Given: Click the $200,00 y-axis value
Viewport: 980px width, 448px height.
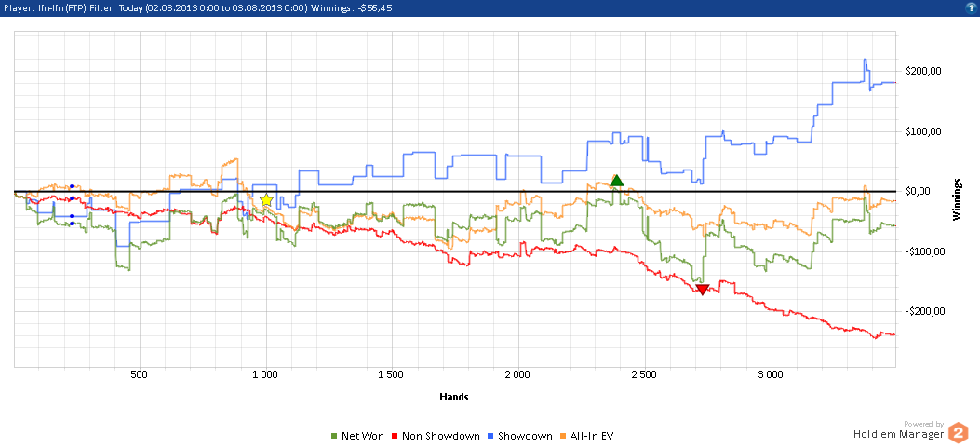Looking at the screenshot, I should (x=923, y=72).
